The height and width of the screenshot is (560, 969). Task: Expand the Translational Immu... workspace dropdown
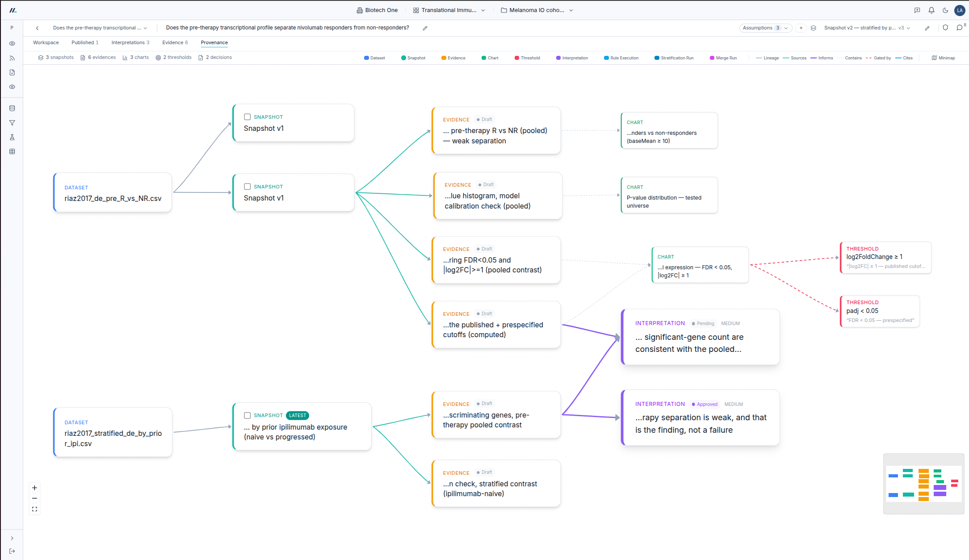coord(449,10)
